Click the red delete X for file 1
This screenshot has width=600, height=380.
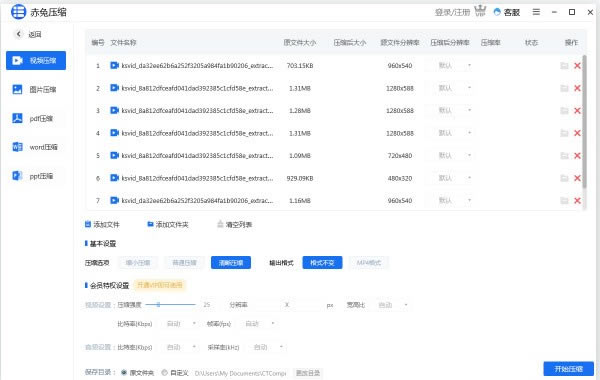coord(577,66)
